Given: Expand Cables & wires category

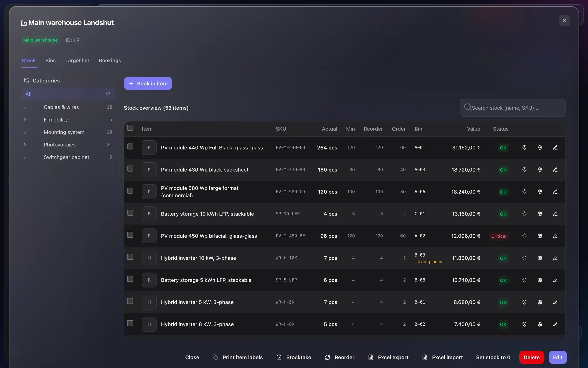Looking at the screenshot, I should [25, 107].
